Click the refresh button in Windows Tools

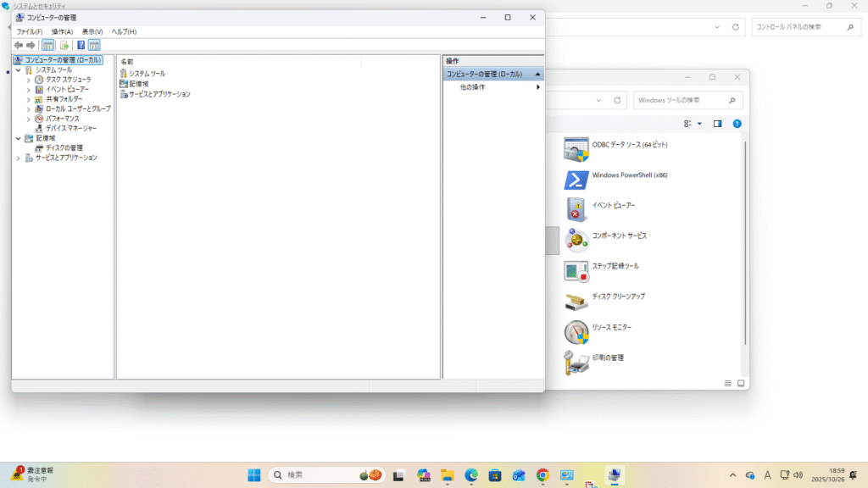click(617, 101)
